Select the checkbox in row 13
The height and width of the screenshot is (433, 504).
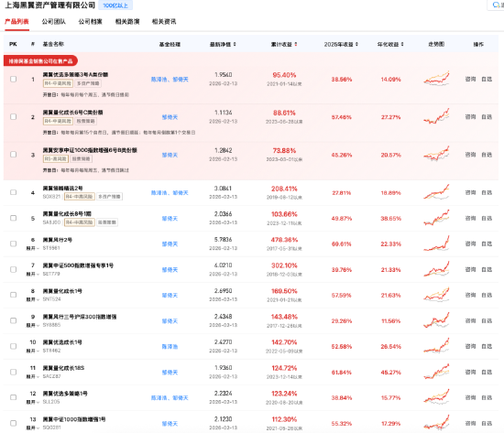click(x=13, y=423)
